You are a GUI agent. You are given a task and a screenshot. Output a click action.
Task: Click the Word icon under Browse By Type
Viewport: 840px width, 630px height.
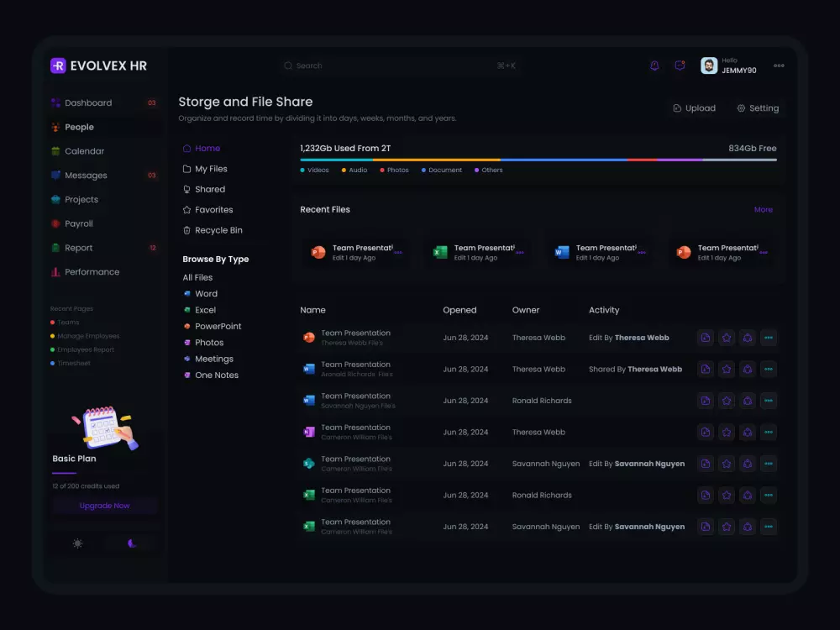point(186,293)
